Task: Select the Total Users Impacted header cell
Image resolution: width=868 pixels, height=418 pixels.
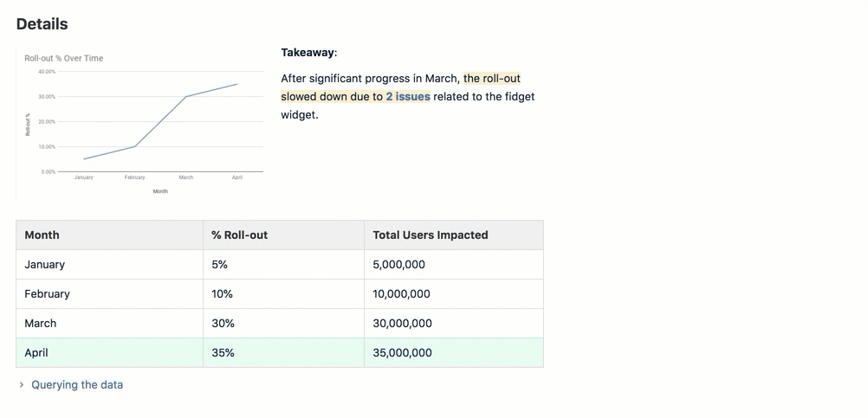Action: pyautogui.click(x=431, y=235)
